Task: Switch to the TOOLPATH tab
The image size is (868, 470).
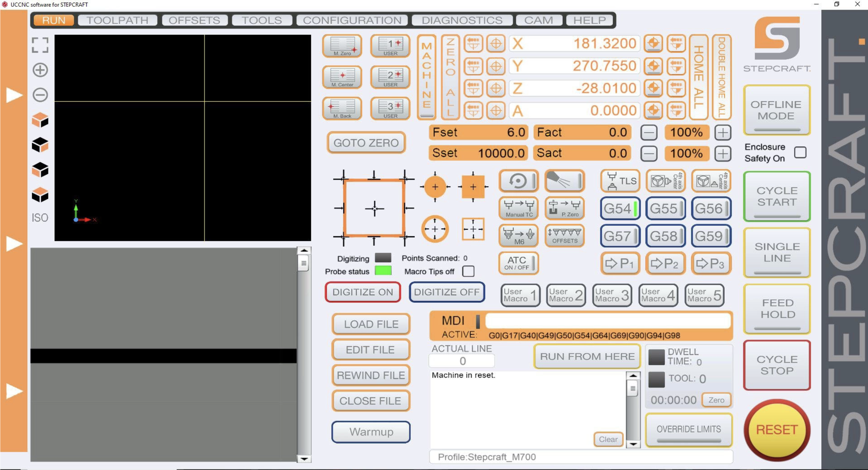Action: 118,20
